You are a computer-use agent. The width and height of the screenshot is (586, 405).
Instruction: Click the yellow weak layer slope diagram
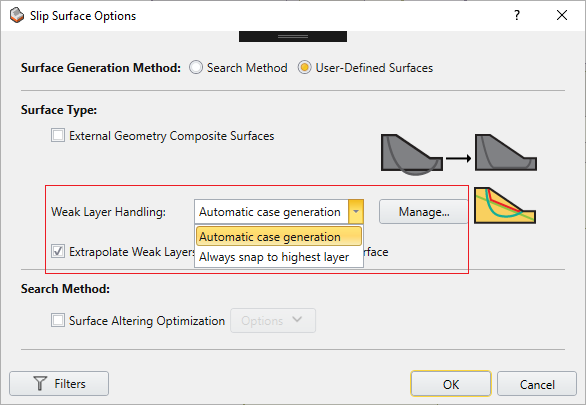(x=505, y=205)
